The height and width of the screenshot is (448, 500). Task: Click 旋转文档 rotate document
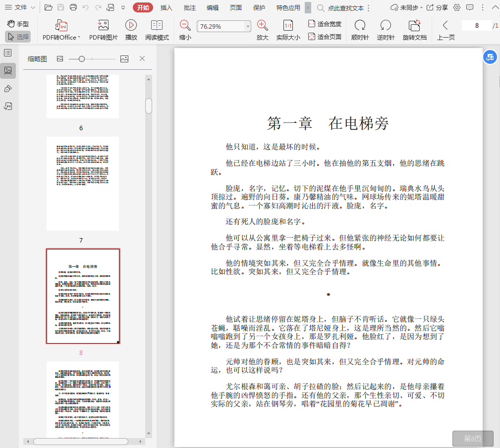[x=415, y=30]
